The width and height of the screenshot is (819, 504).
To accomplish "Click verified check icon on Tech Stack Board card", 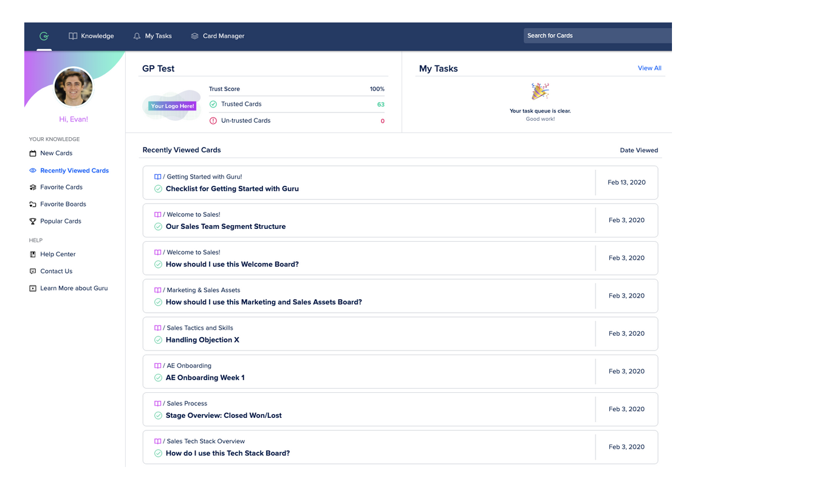I will click(x=158, y=453).
